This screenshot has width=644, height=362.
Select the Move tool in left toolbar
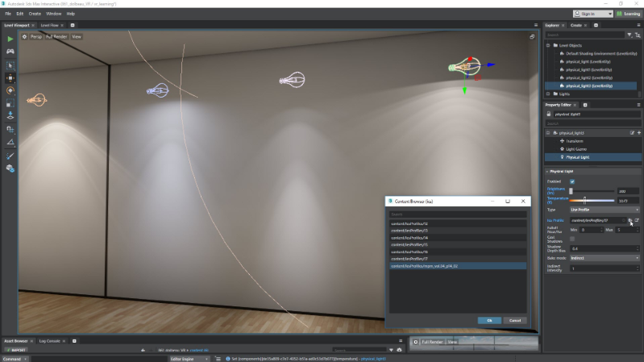[x=10, y=77]
